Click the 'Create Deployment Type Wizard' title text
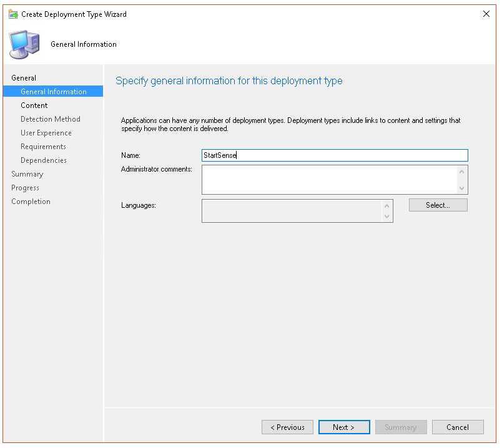Screen dimensions: 502x448 pyautogui.click(x=74, y=14)
